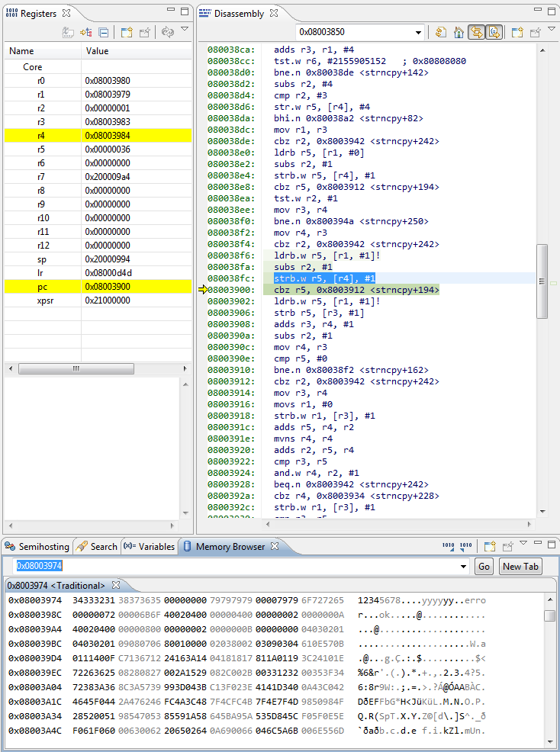This screenshot has height=752, width=560.
Task: Click the Export memory icon in Memory Browser
Action: click(465, 546)
